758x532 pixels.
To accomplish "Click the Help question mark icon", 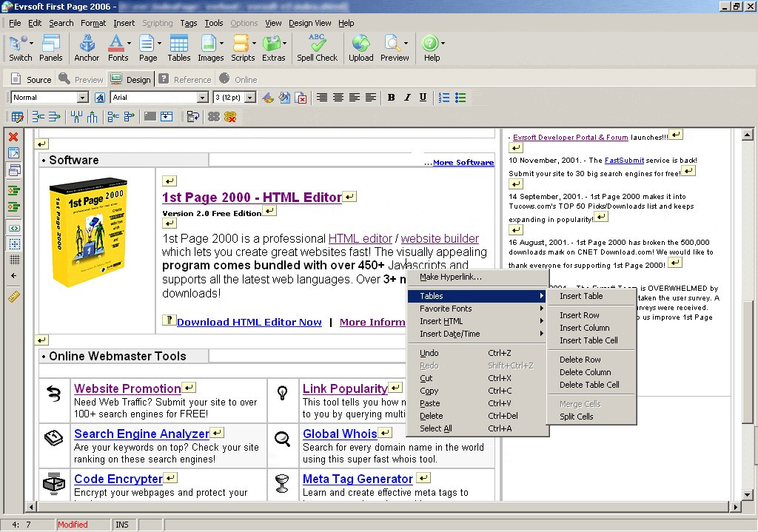I will [430, 44].
